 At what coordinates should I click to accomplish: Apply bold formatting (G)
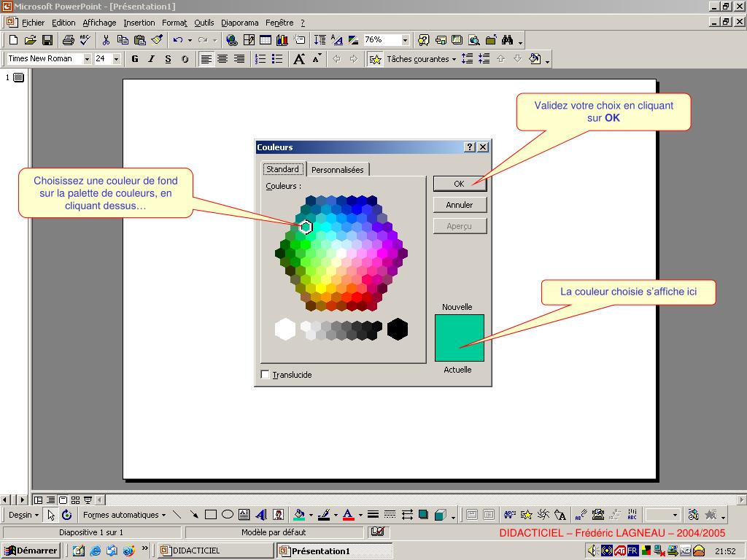135,59
